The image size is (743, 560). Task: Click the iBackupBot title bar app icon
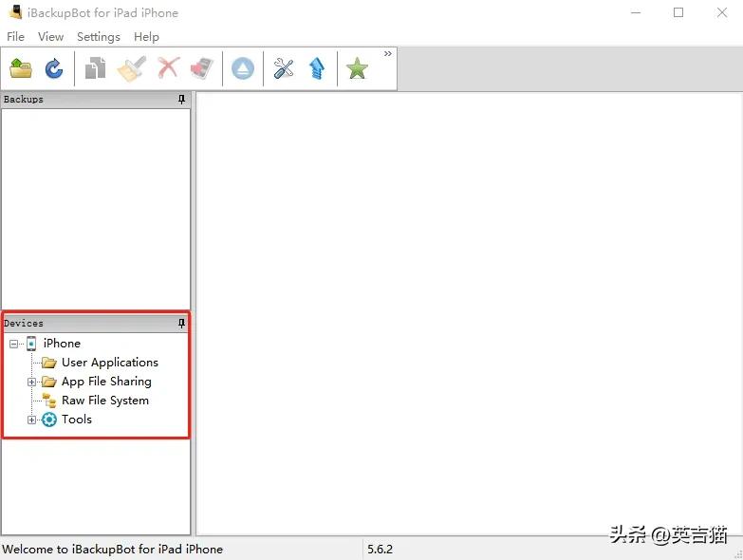pos(15,11)
